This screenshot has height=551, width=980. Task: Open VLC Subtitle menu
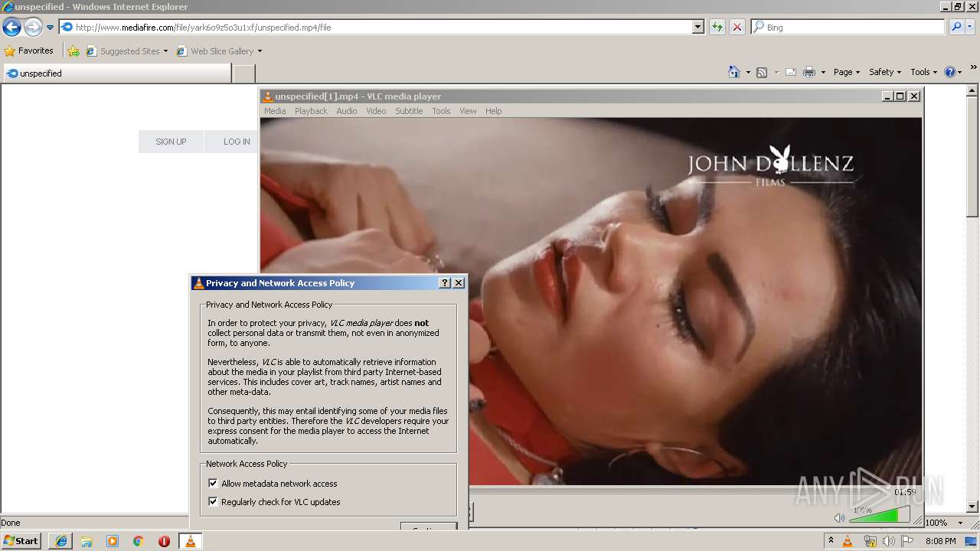point(409,111)
